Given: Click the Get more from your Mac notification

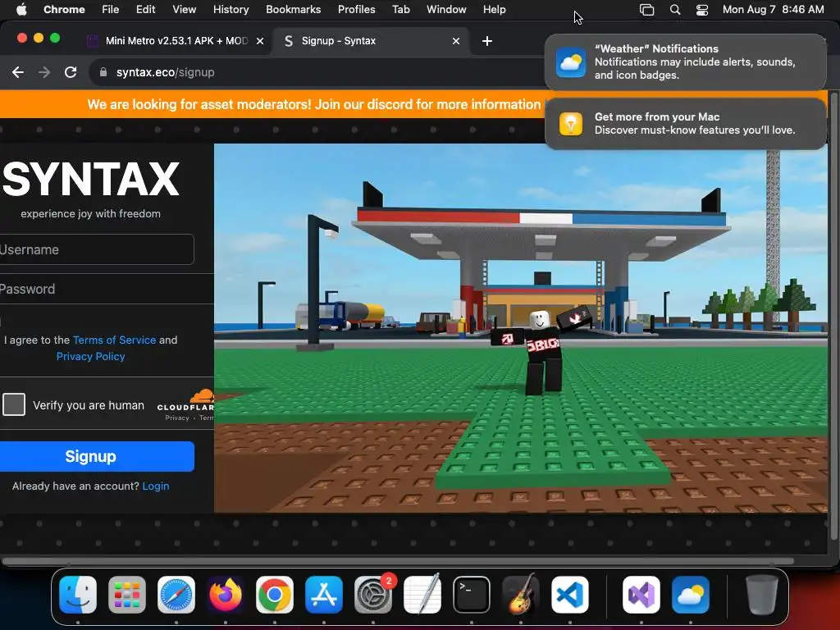Looking at the screenshot, I should pos(685,124).
